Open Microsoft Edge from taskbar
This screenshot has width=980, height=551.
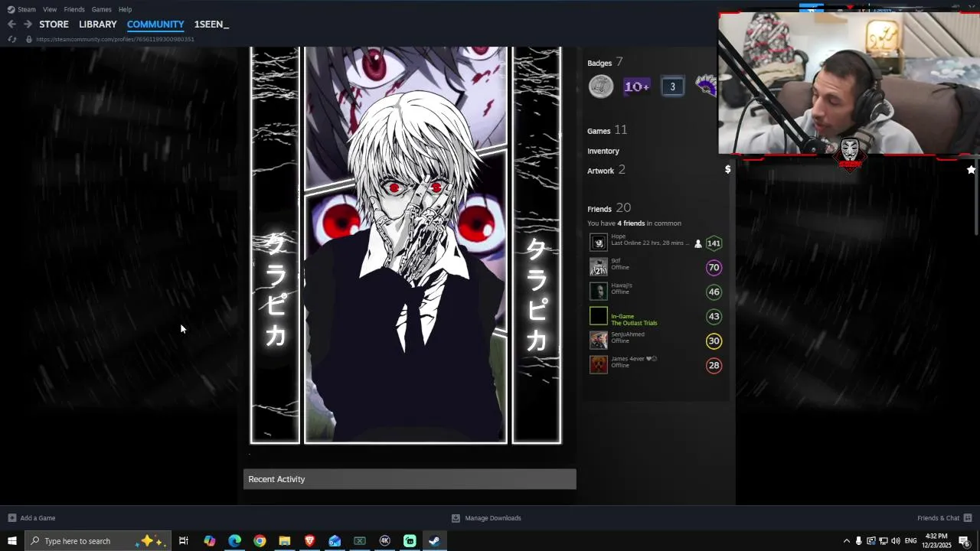pyautogui.click(x=234, y=541)
